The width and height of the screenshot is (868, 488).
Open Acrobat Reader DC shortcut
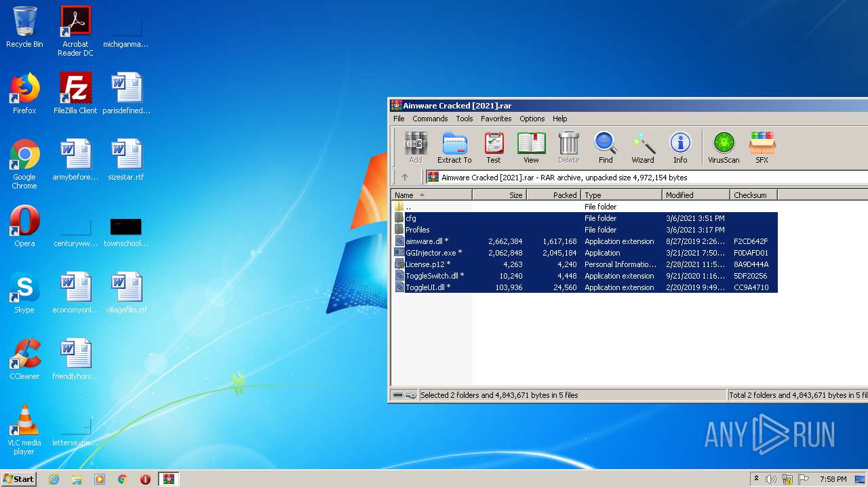pyautogui.click(x=75, y=31)
